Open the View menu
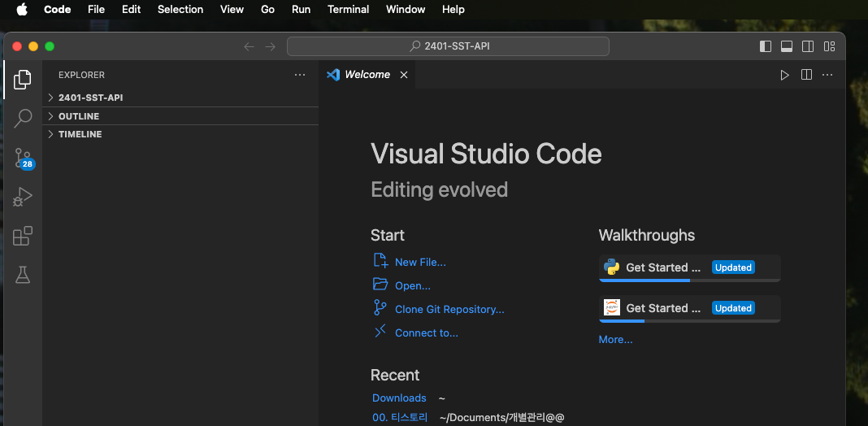868x426 pixels. (x=232, y=10)
